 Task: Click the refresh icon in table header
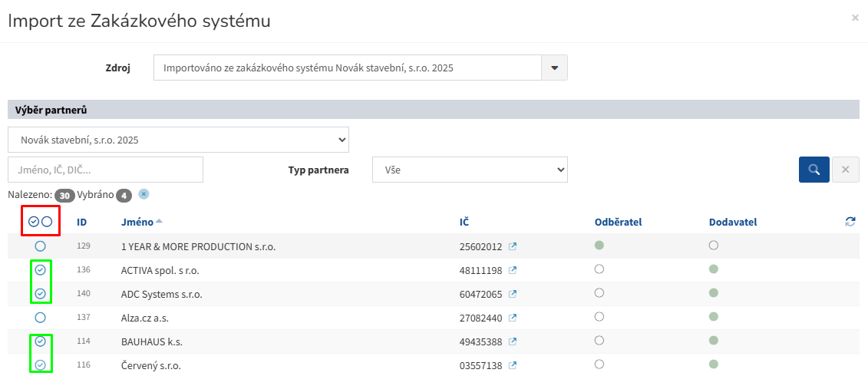(850, 222)
